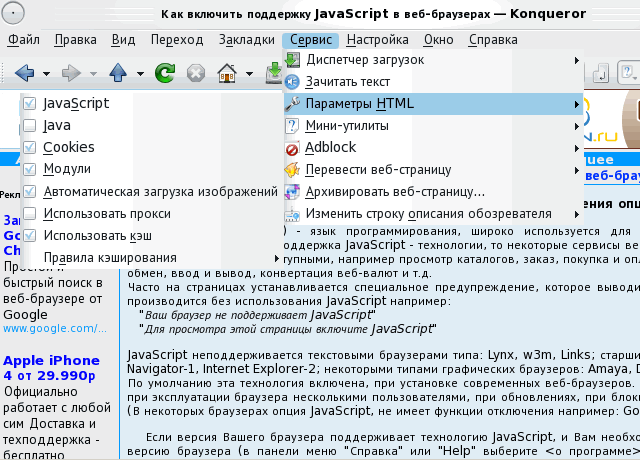This screenshot has height=460, width=640.
Task: Reload the page with the green refresh icon
Action: tap(165, 73)
